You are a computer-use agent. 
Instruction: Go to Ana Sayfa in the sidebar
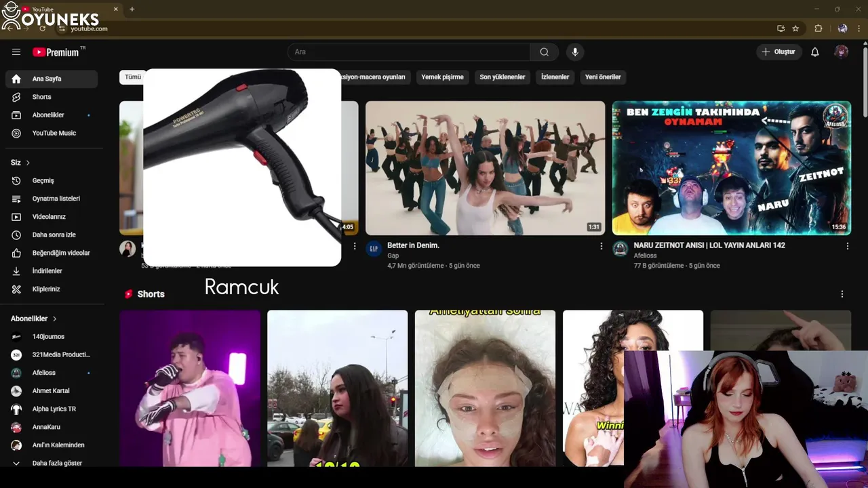pos(52,79)
